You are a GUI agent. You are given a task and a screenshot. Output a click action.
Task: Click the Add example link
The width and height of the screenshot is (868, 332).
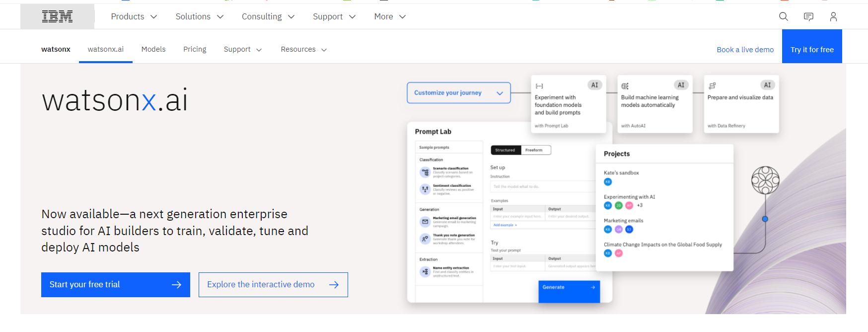505,225
